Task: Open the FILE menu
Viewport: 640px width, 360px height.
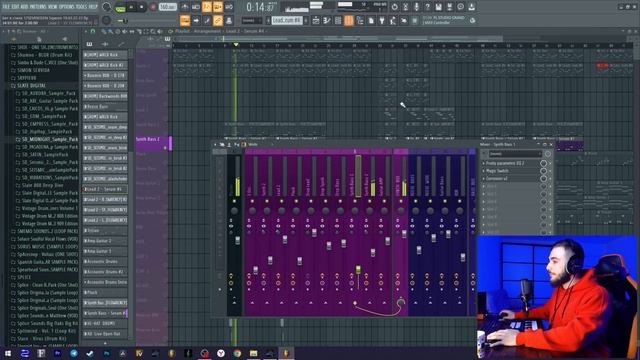Action: coord(6,7)
